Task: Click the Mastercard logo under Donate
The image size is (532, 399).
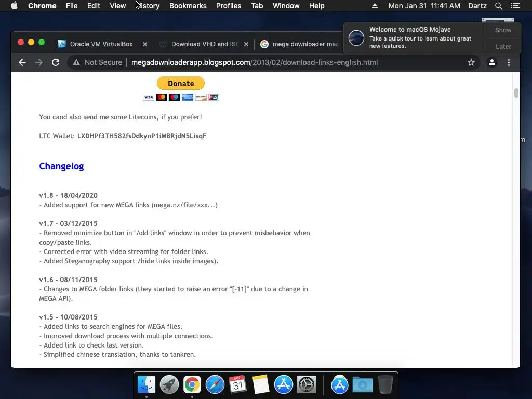Action: pos(162,97)
